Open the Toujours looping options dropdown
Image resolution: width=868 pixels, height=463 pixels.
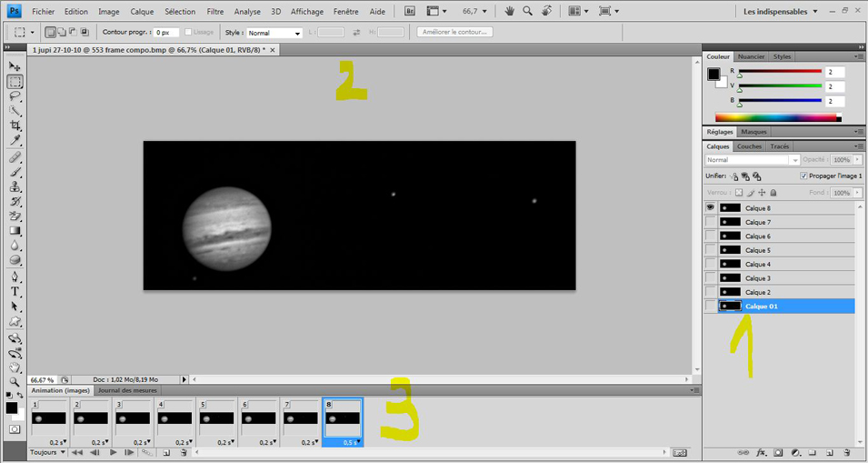click(47, 452)
